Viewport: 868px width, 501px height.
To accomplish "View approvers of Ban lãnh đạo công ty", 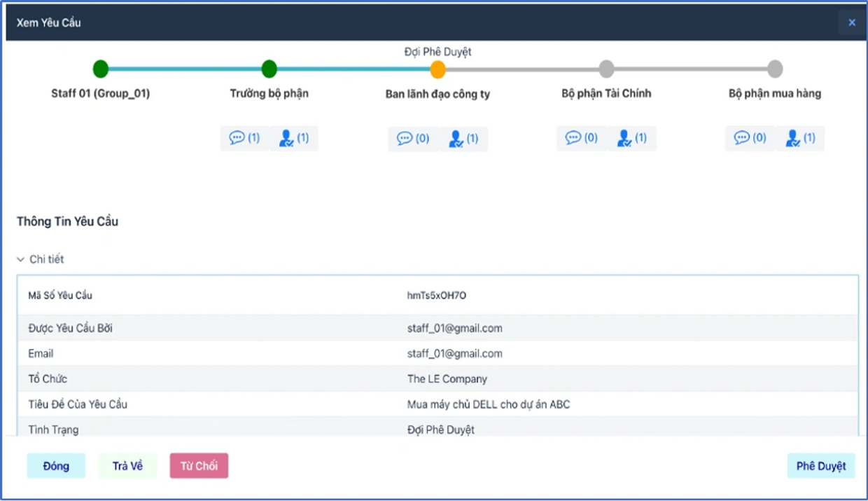I will point(463,139).
